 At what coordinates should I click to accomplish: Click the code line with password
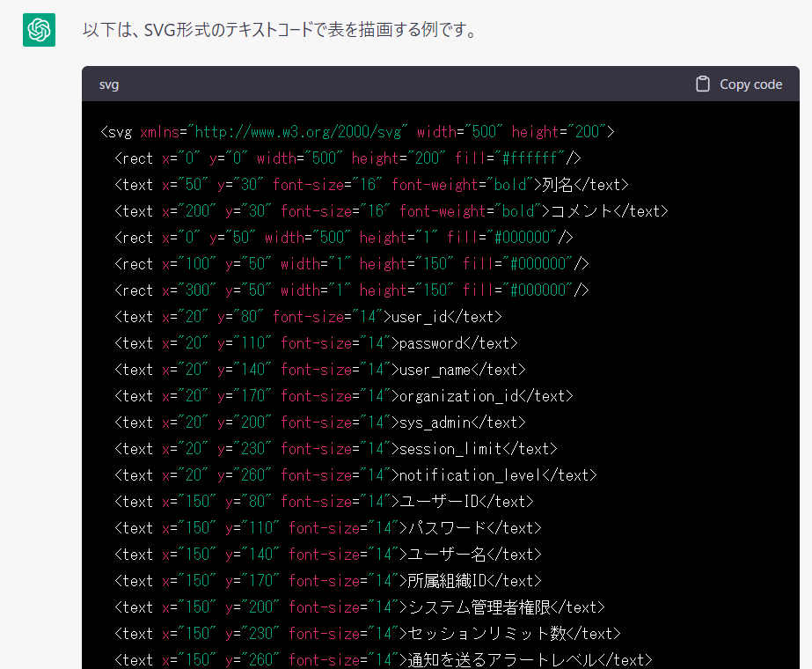pyautogui.click(x=316, y=343)
